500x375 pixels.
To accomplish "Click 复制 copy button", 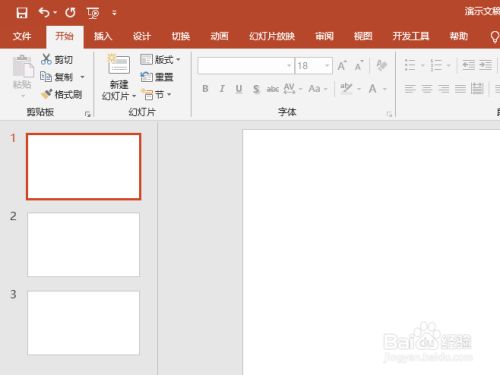I will coord(57,77).
